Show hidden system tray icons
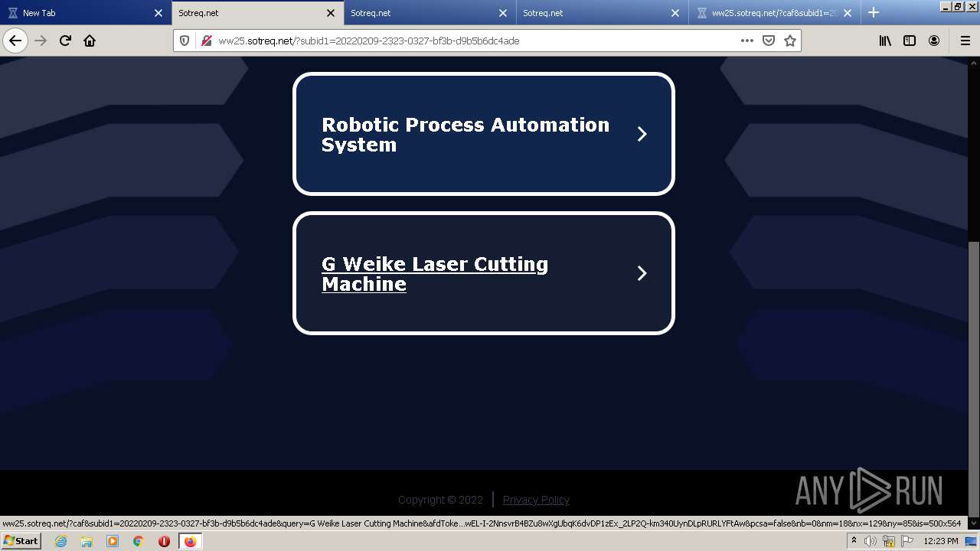The image size is (980, 551). 854,541
